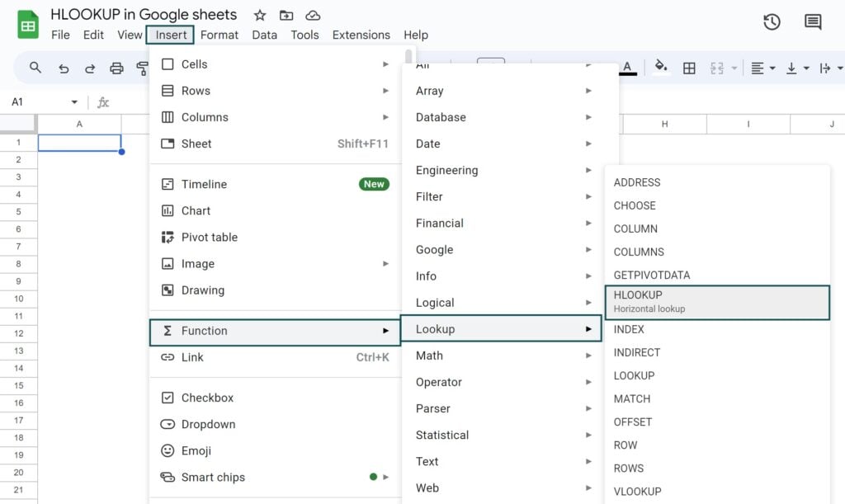Click the horizontal align icon
845x504 pixels.
point(758,68)
